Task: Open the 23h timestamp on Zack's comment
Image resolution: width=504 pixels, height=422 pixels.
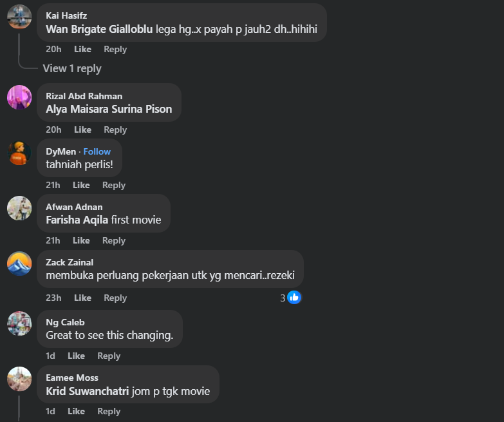Action: (53, 298)
